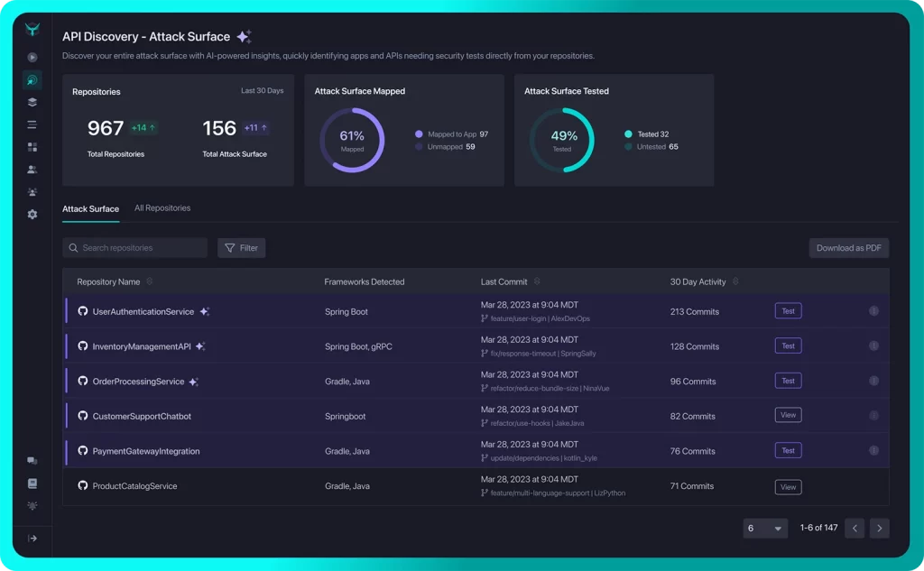This screenshot has height=571, width=924.
Task: Select the Attack Surface tab
Action: click(x=90, y=209)
